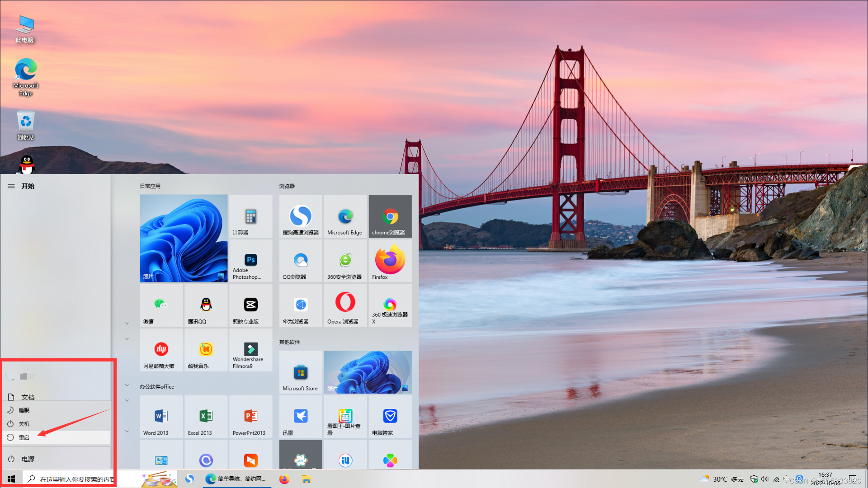Open File Explorer from the taskbar
The width and height of the screenshot is (868, 488).
(307, 479)
